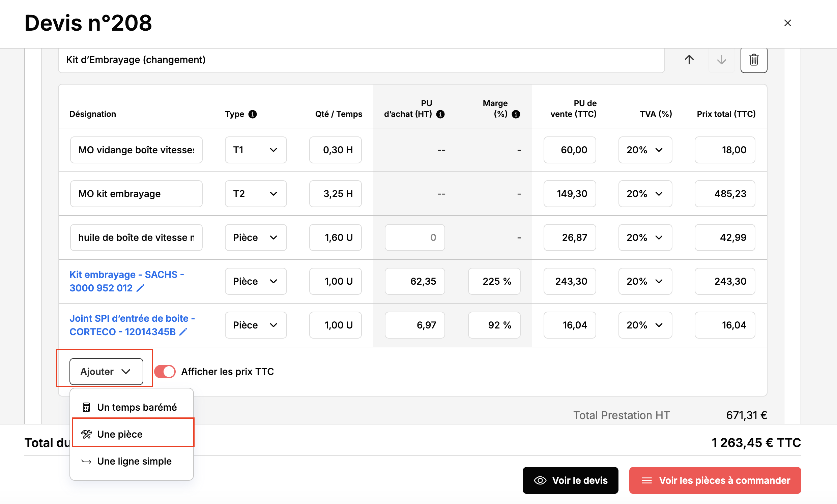837x504 pixels.
Task: Click the 26,87 PU de vente field
Action: point(570,238)
